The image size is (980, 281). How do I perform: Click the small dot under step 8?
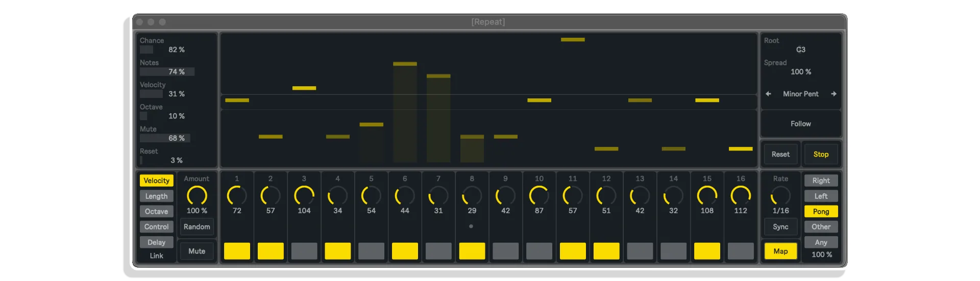pyautogui.click(x=471, y=226)
